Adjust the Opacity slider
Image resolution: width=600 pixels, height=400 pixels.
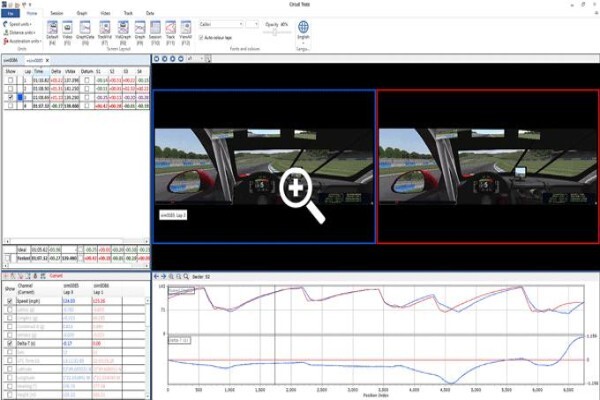click(277, 33)
